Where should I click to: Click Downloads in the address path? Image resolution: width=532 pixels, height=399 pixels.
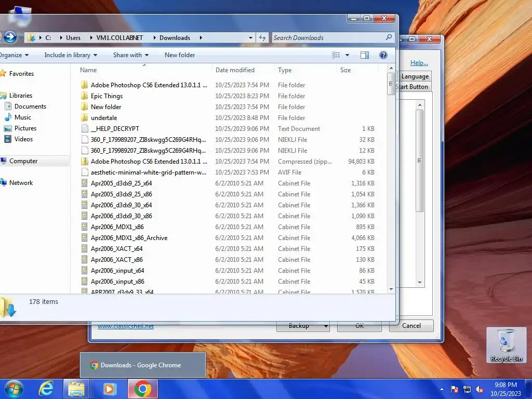175,37
